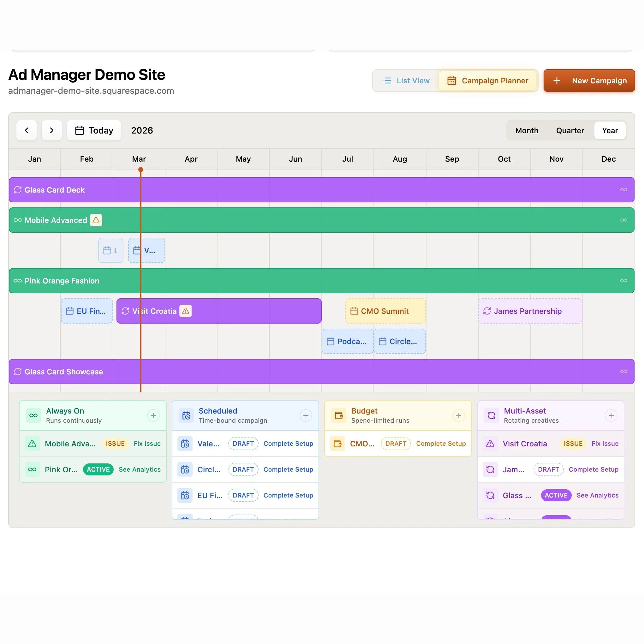Click the infinity icon at the right end of the Glass Card Deck bar
The image size is (644, 644).
point(623,190)
